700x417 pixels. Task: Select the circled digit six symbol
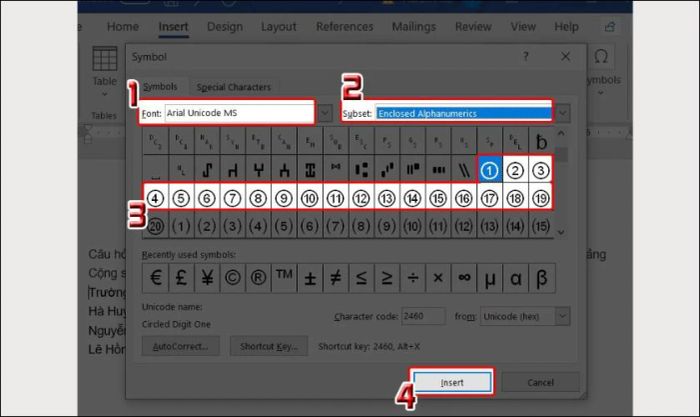pos(207,197)
